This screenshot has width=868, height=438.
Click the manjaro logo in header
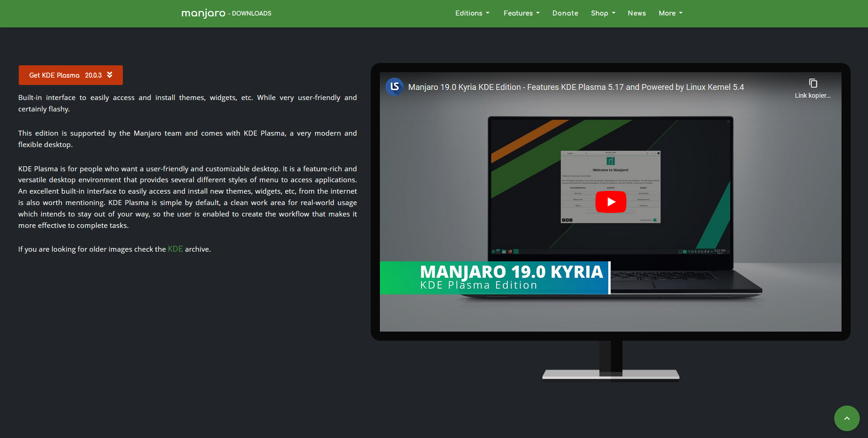pos(203,13)
